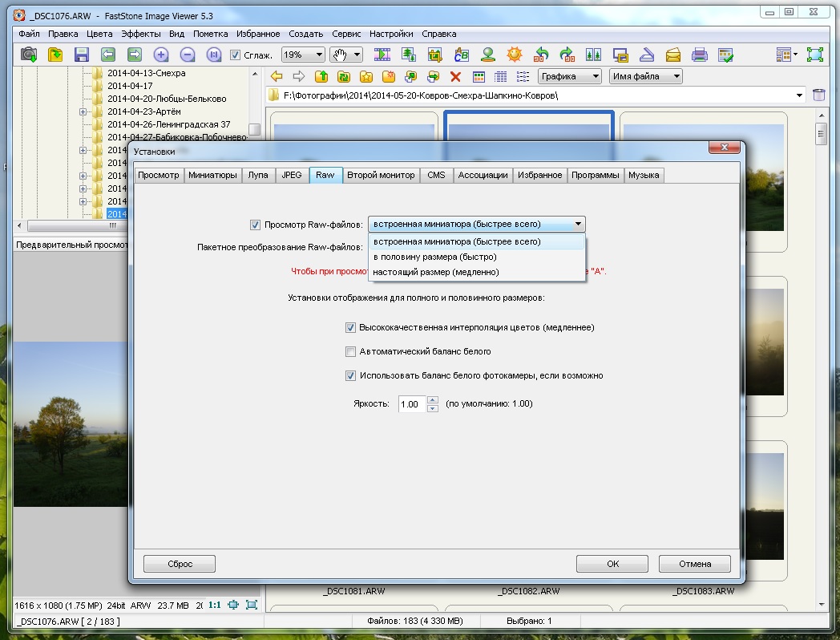Click the 1:1 actual size preview icon
Screen dimensions: 840x640
click(x=215, y=605)
